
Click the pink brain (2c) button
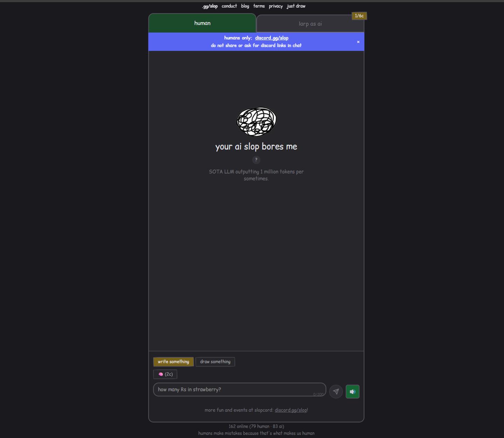point(165,374)
